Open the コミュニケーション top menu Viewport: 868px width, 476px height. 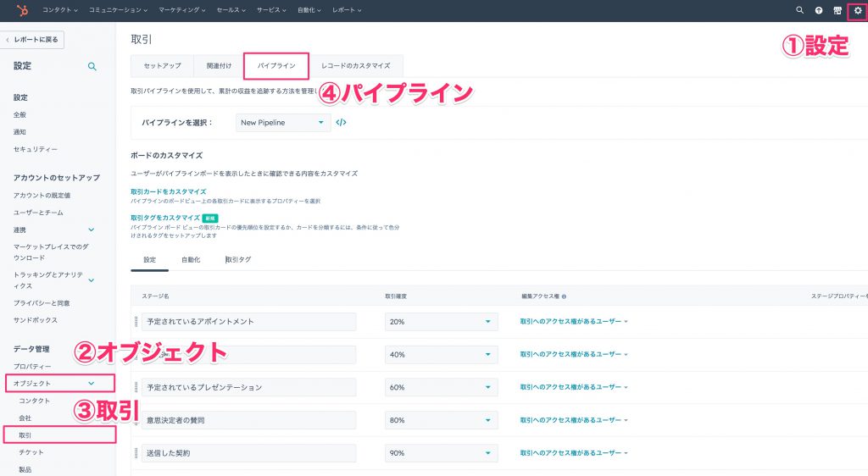(x=118, y=10)
